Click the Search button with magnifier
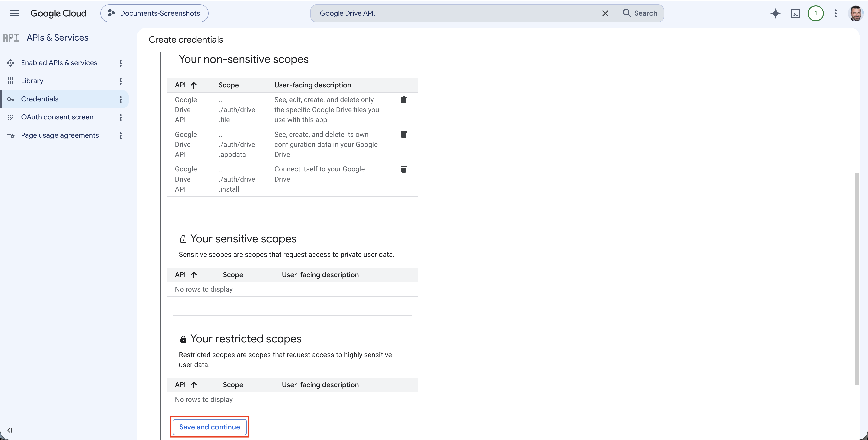This screenshot has width=868, height=440. point(640,13)
